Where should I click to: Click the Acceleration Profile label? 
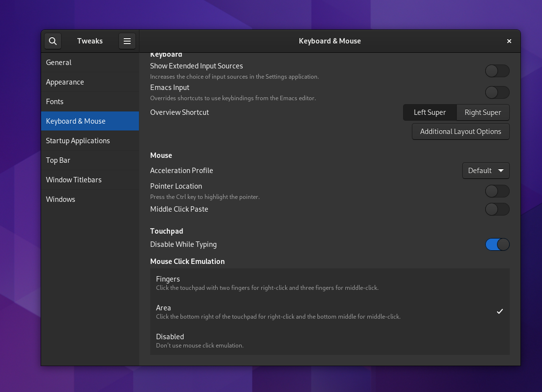181,171
